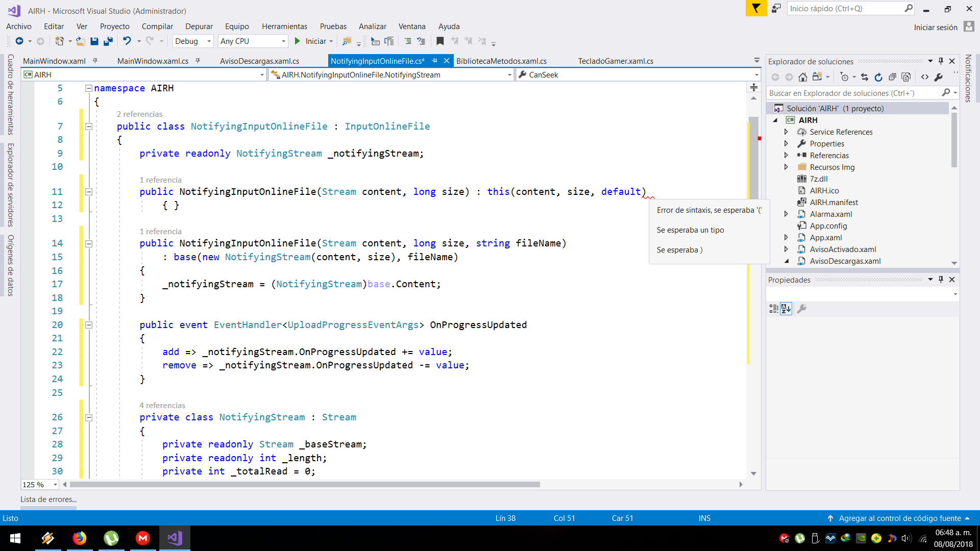
Task: Open the Any CPU platform dropdown
Action: tap(252, 41)
